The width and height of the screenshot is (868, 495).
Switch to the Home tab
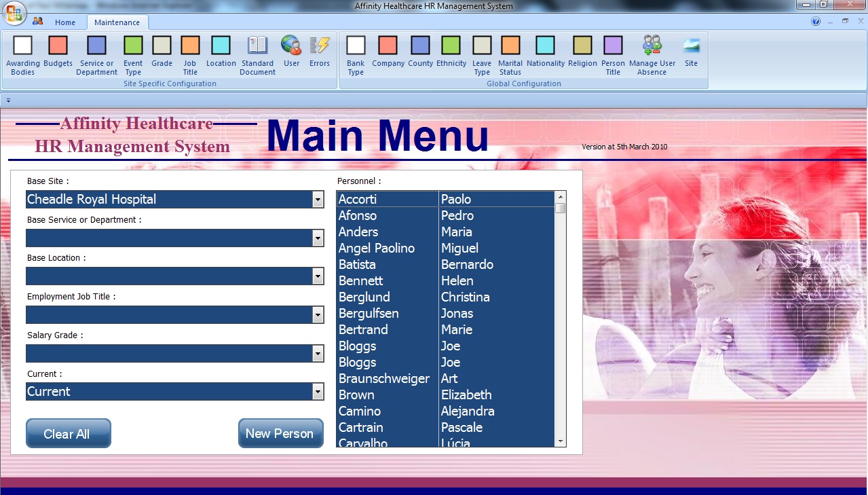[65, 22]
